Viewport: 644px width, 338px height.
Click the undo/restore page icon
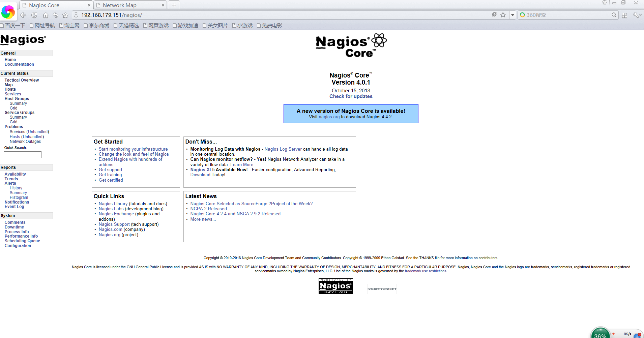[56, 15]
